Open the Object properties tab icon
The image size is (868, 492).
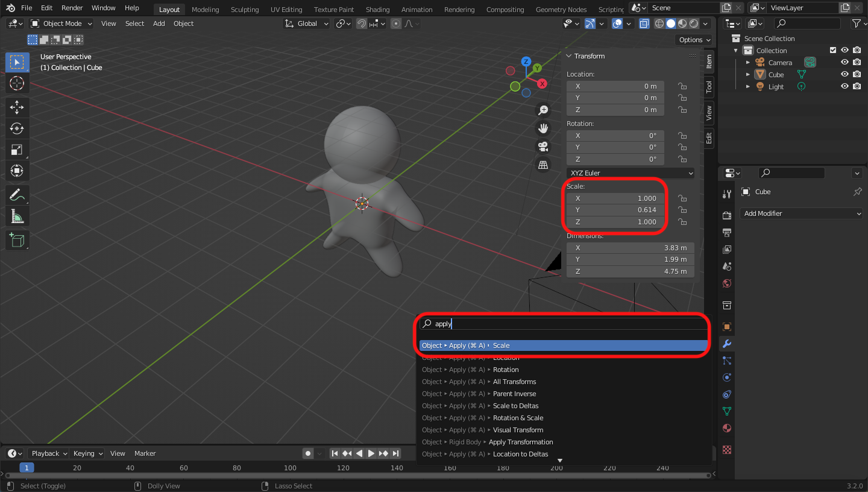coord(727,327)
